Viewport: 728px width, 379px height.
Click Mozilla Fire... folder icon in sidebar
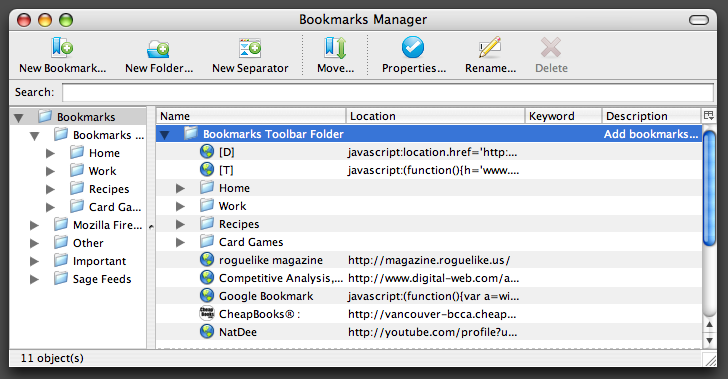click(x=61, y=224)
